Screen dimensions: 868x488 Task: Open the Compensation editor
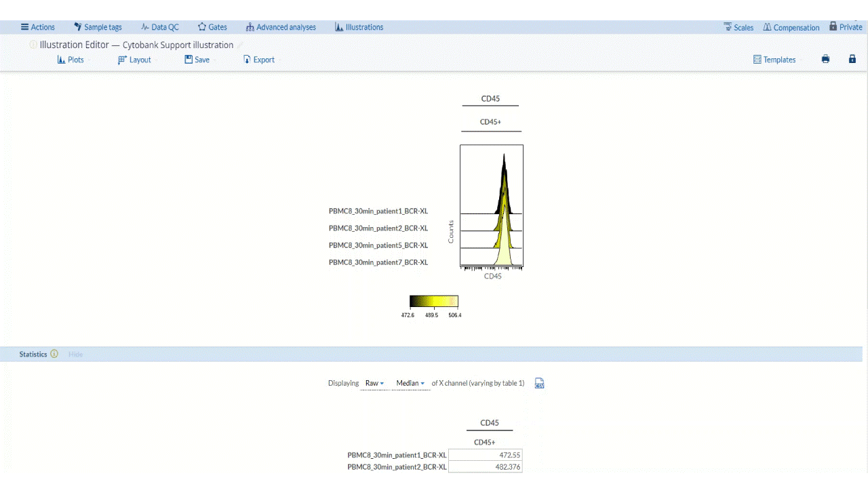pyautogui.click(x=791, y=27)
